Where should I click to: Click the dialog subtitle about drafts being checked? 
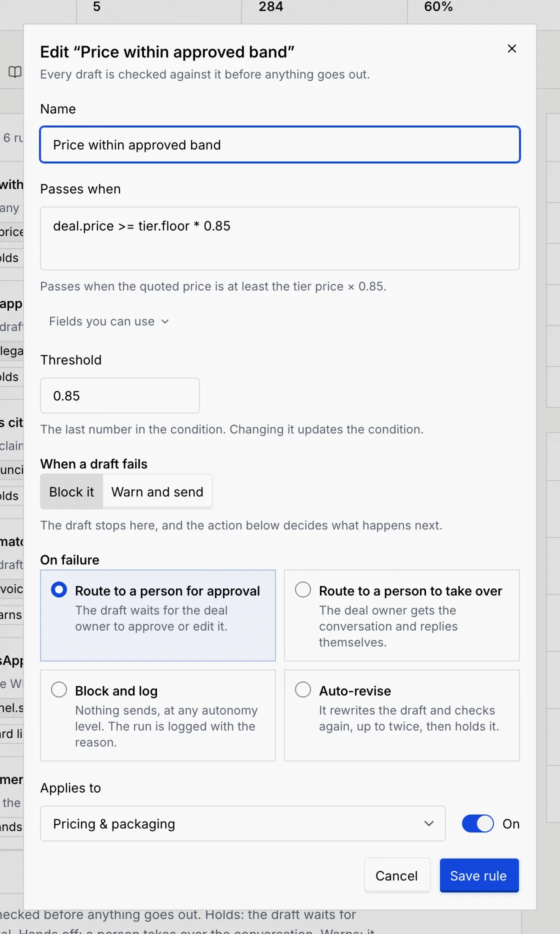[205, 74]
